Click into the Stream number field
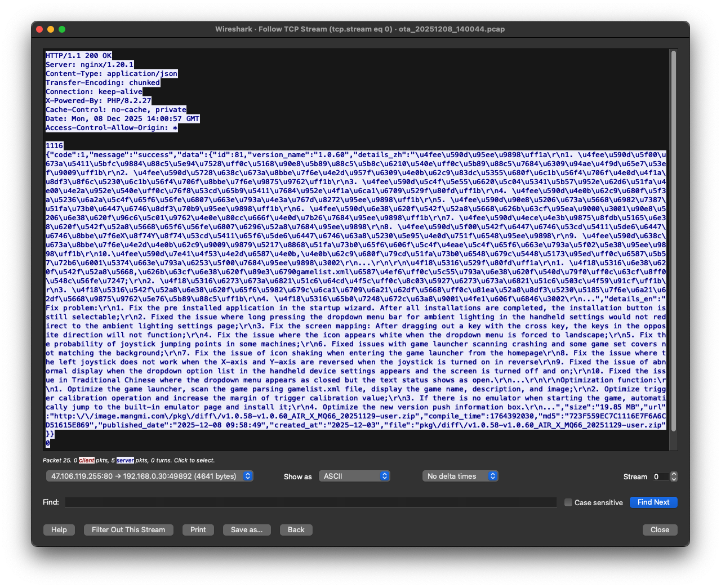The height and width of the screenshot is (588, 721). (x=660, y=477)
